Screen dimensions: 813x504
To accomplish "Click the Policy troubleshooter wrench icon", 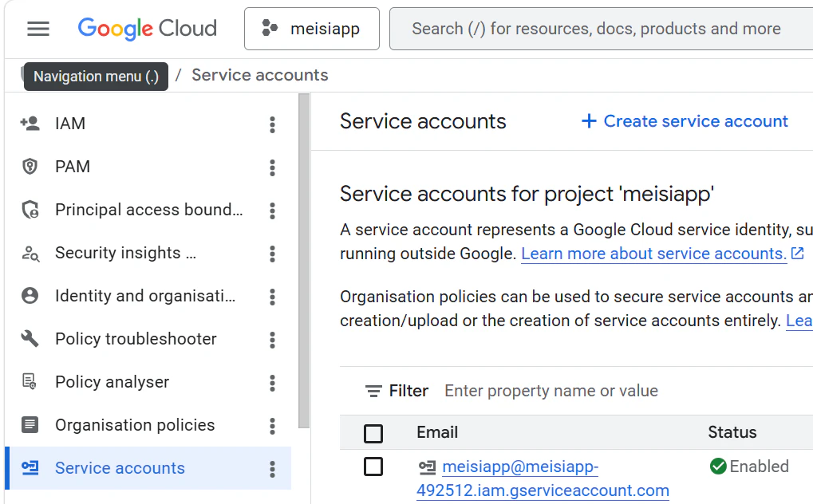I will (30, 339).
